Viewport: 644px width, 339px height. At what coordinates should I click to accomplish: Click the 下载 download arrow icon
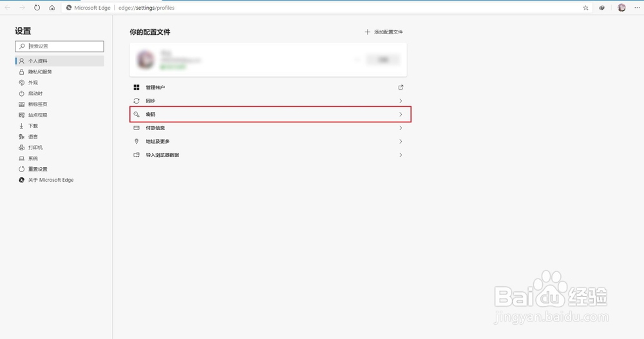[x=21, y=126]
